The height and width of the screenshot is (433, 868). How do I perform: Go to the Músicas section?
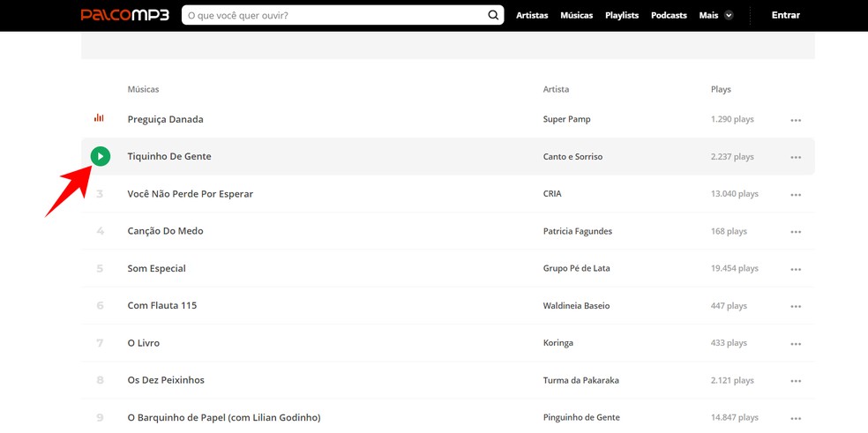(577, 15)
